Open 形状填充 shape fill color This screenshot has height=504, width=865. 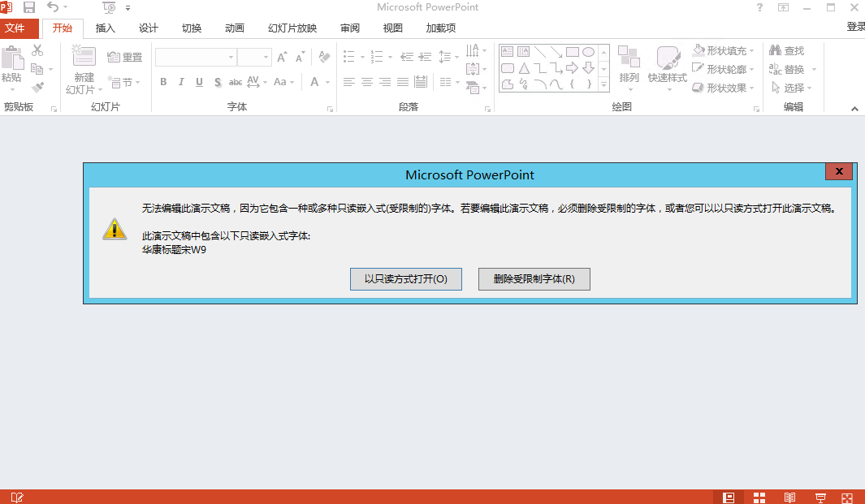click(x=723, y=51)
